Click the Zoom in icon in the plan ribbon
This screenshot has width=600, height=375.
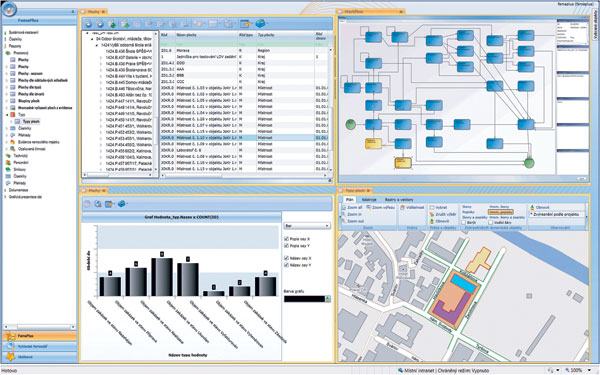click(x=344, y=215)
